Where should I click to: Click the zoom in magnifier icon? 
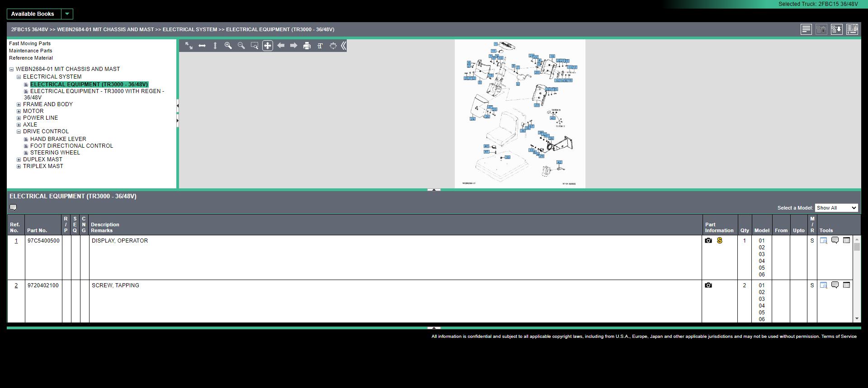[x=228, y=46]
